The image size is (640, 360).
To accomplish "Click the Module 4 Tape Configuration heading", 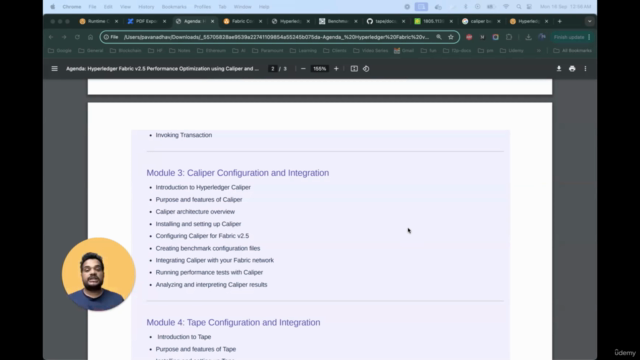I will (x=233, y=322).
